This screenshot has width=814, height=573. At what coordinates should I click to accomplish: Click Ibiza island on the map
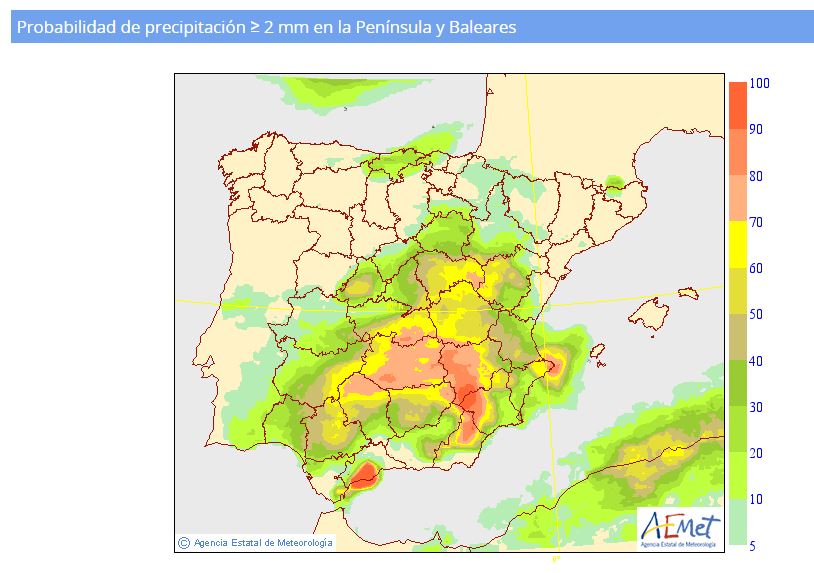coord(598,353)
